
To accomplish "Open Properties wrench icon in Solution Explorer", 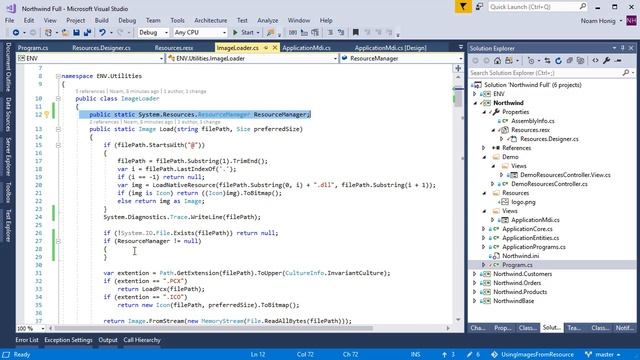I will 607,60.
